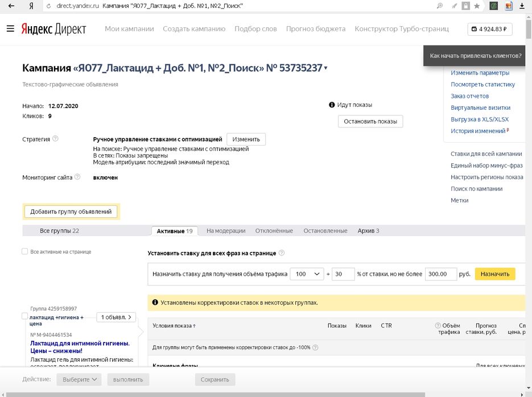
Task: Click the Остановить показы button
Action: [370, 121]
